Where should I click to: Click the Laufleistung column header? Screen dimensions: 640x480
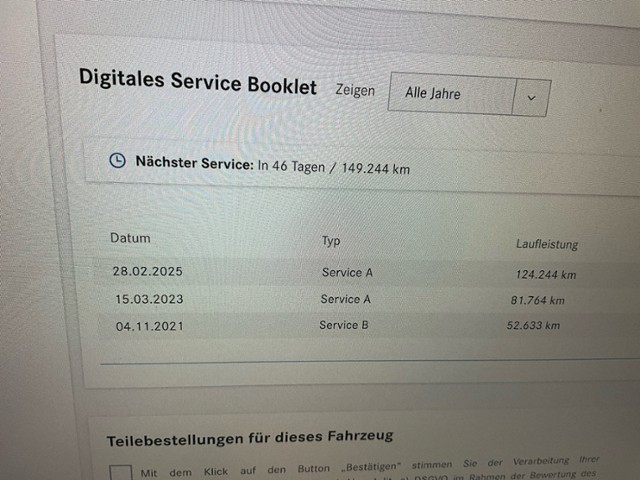coord(546,244)
